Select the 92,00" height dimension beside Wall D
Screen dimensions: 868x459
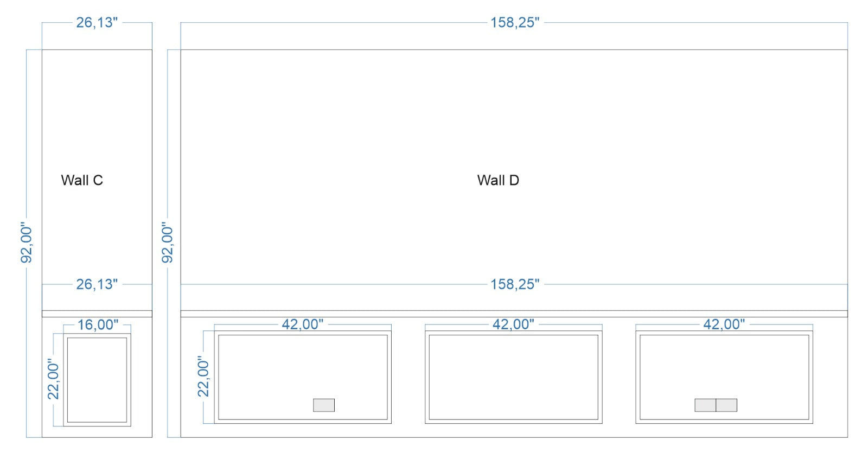pos(168,243)
